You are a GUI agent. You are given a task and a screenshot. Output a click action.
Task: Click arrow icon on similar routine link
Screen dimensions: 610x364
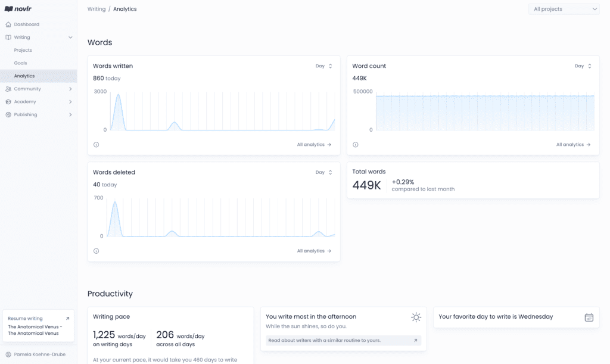click(x=415, y=340)
